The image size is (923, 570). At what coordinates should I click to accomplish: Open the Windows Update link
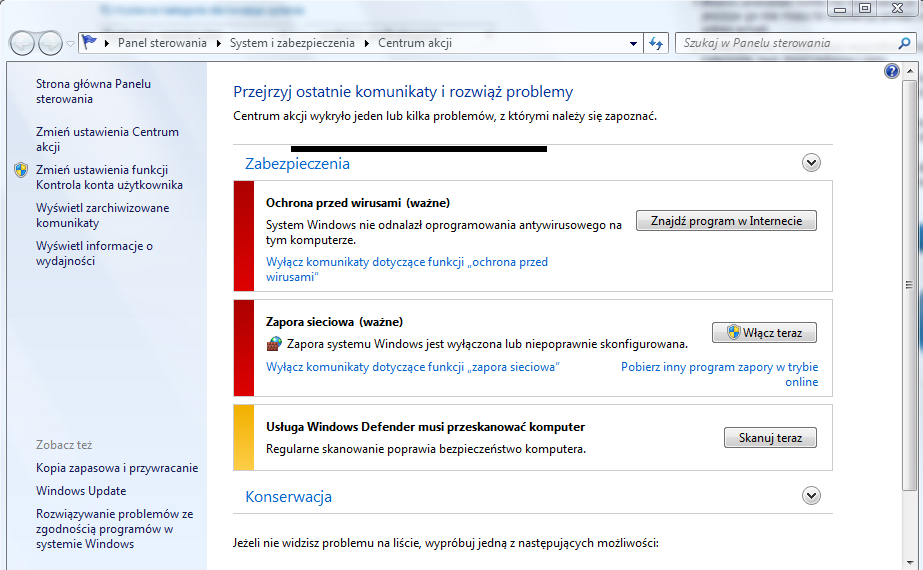[x=81, y=491]
